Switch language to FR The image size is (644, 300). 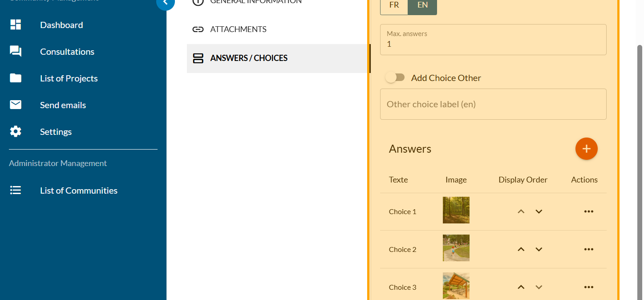[x=394, y=6]
